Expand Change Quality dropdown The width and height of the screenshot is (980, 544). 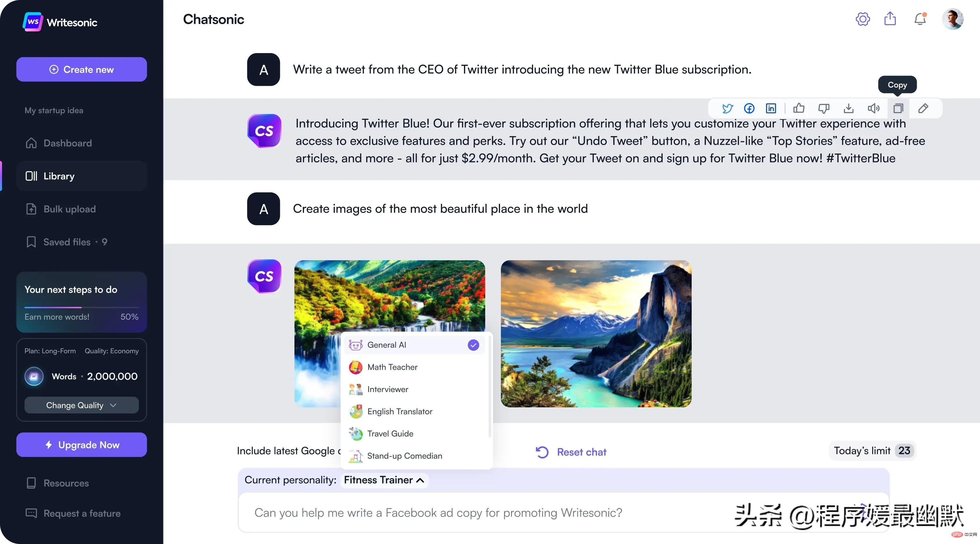[81, 405]
